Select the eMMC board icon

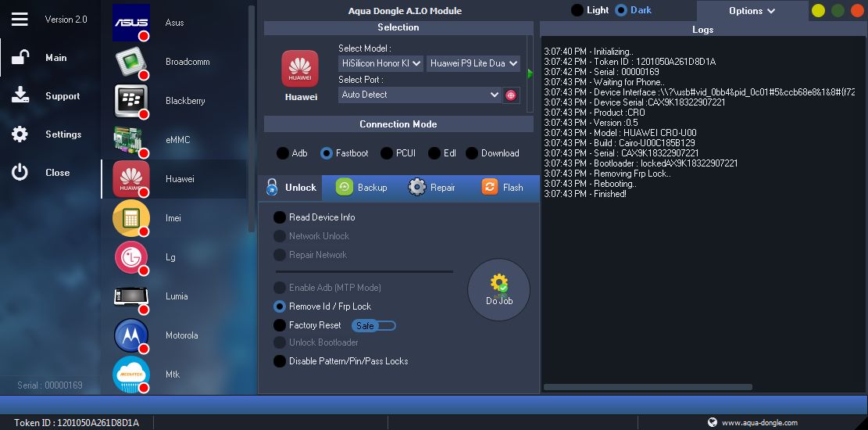pos(131,140)
